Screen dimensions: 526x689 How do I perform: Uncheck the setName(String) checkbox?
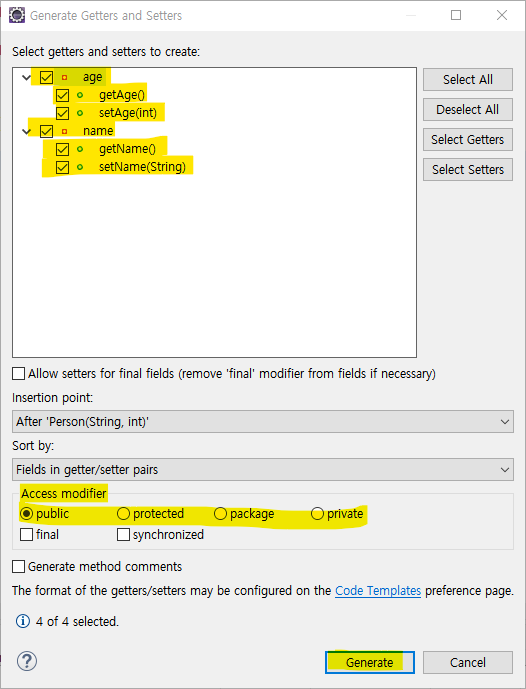pyautogui.click(x=62, y=167)
